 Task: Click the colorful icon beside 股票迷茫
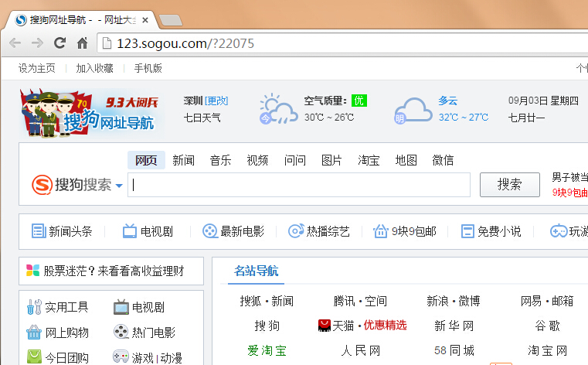tap(33, 271)
